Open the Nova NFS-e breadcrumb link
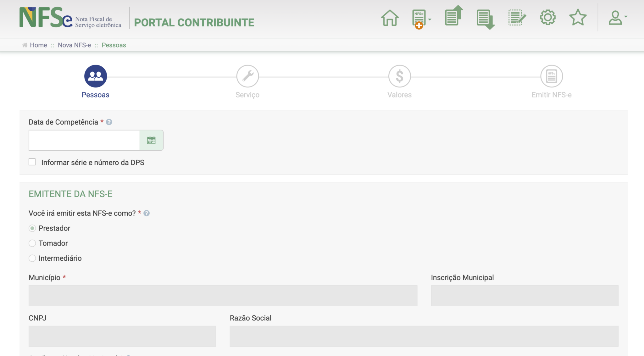This screenshot has width=644, height=356. (74, 45)
